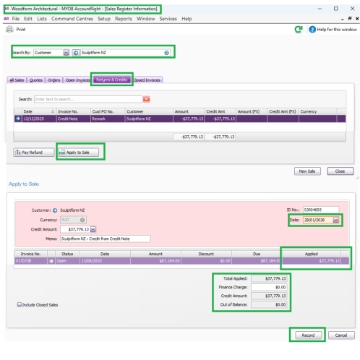Open the customer list selector in search field
The width and height of the screenshot is (360, 360).
[167, 53]
